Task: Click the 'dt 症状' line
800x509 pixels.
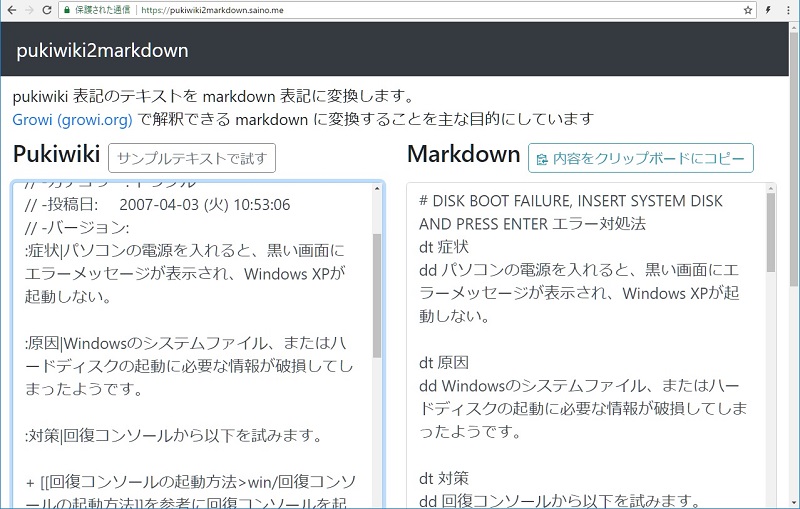Action: click(443, 247)
